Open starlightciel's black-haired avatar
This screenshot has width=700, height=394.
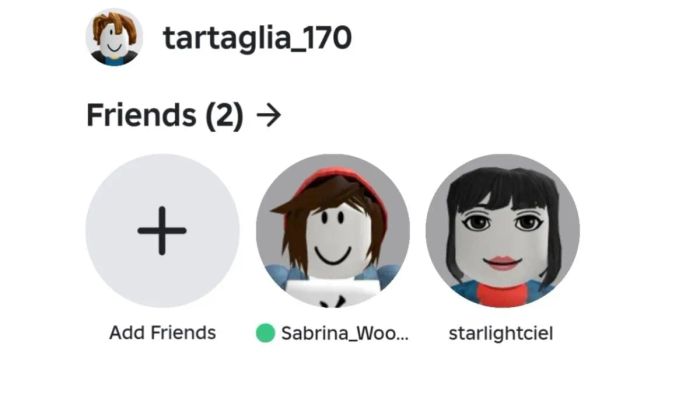[503, 231]
